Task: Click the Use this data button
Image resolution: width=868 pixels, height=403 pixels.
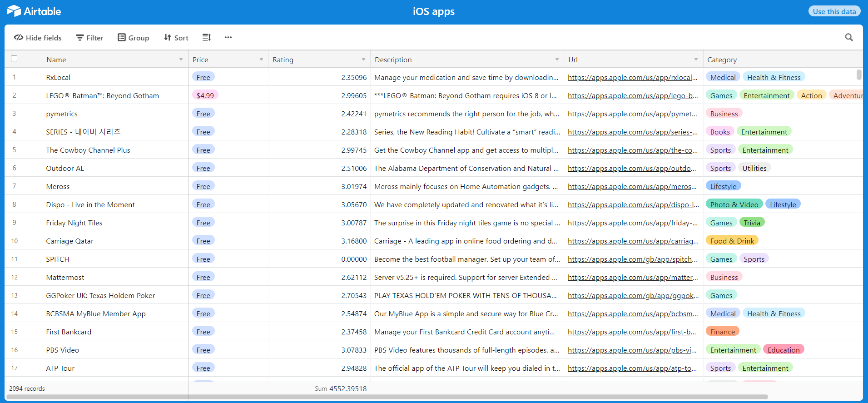Action: pos(834,11)
